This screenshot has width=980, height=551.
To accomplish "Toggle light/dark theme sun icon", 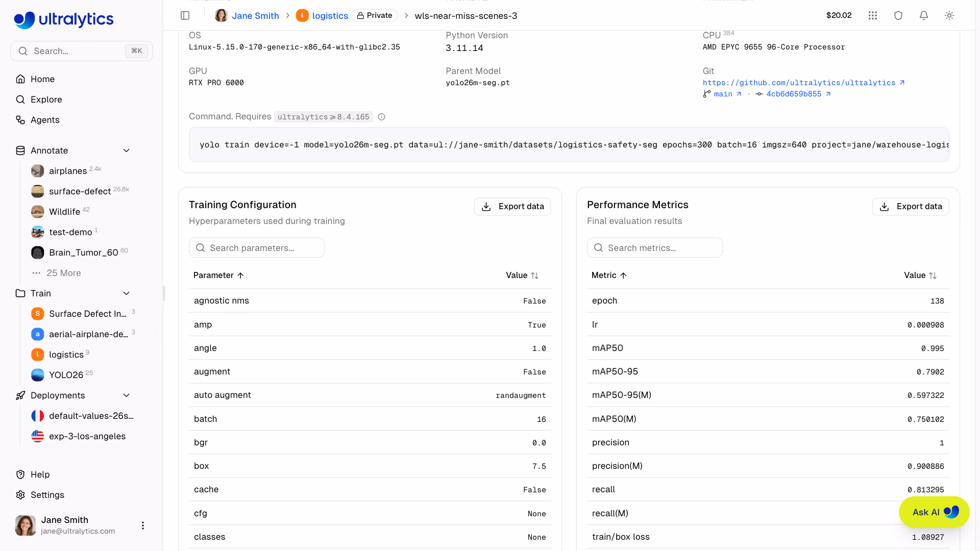I will [x=949, y=16].
